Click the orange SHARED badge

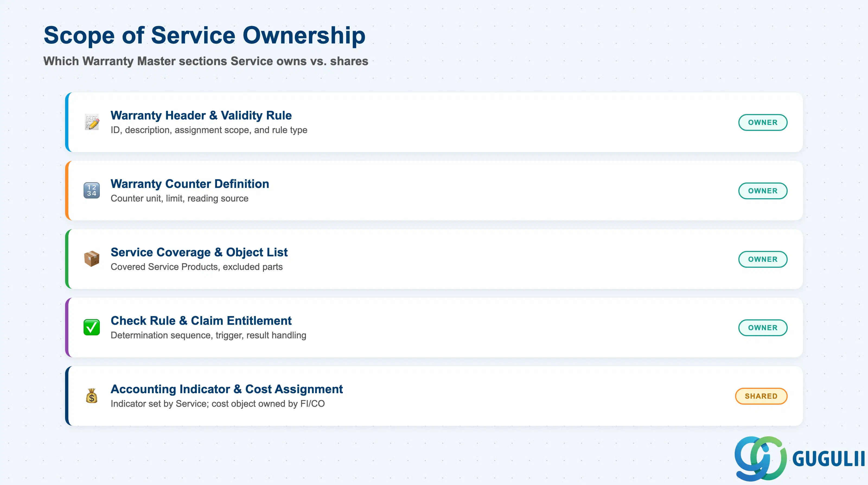[x=761, y=396]
